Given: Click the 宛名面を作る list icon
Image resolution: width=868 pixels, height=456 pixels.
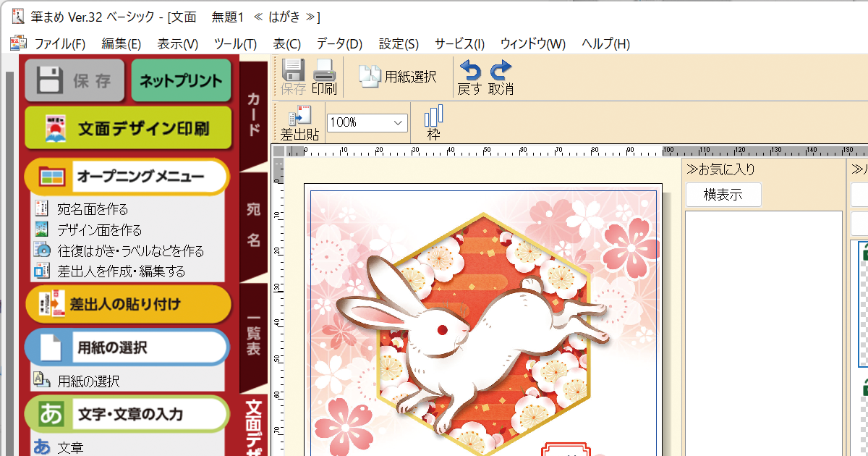Looking at the screenshot, I should click(42, 209).
